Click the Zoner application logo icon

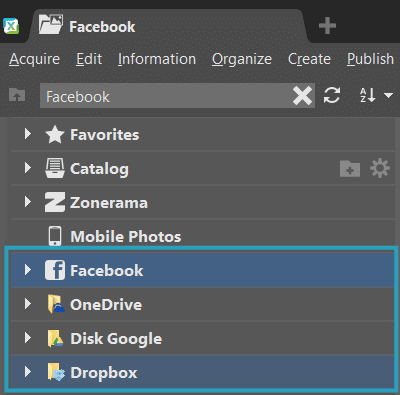tap(11, 26)
